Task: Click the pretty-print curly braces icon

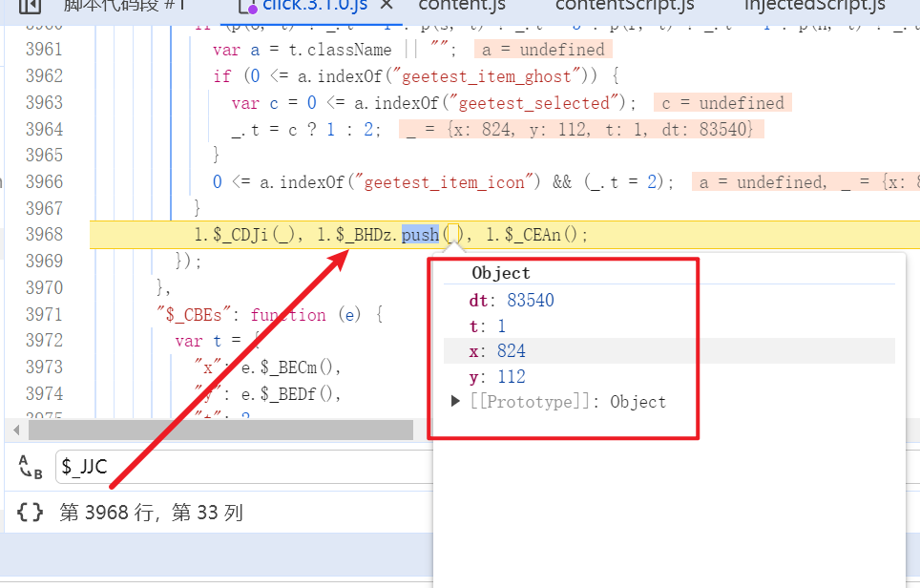Action: (x=31, y=513)
